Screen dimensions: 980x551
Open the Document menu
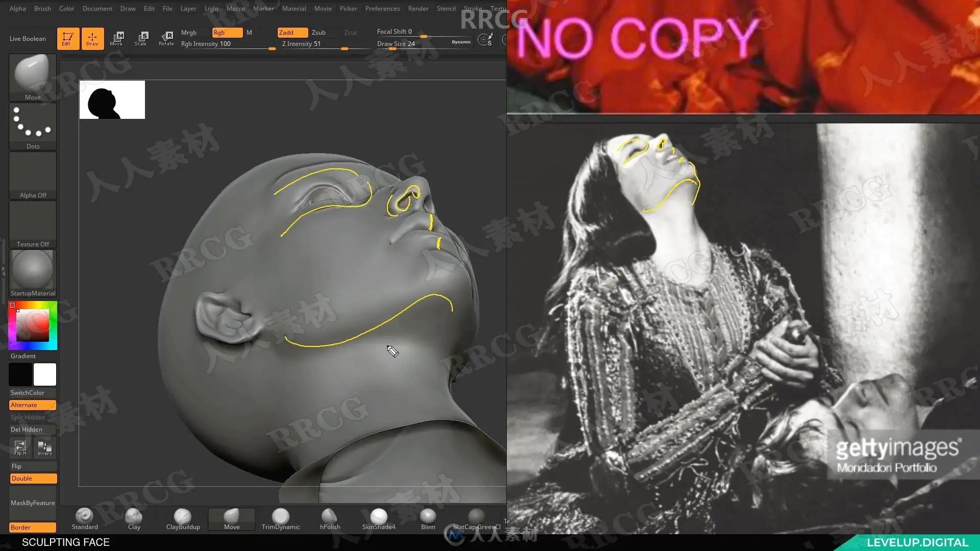[97, 9]
